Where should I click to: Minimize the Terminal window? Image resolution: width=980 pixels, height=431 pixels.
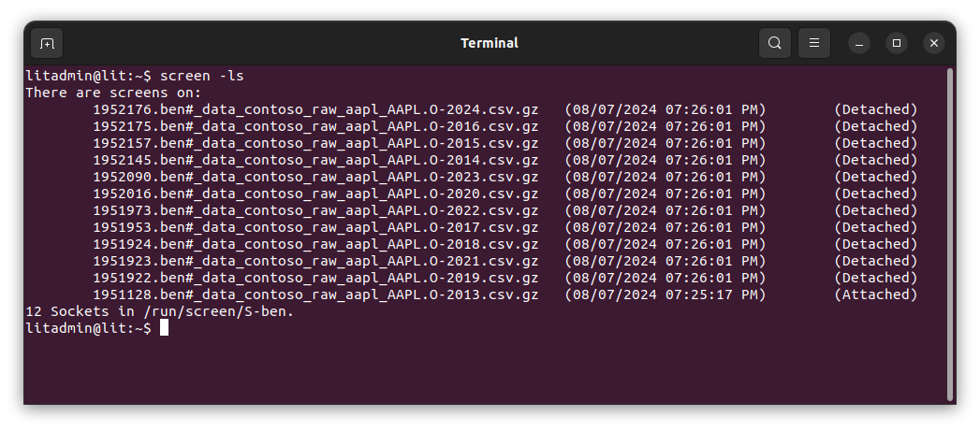point(860,43)
